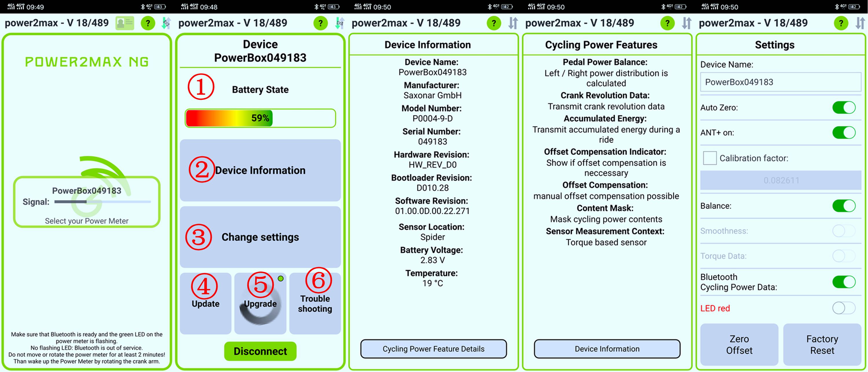Toggle the ANT+ on switch
Image resolution: width=868 pixels, height=372 pixels.
click(x=844, y=132)
